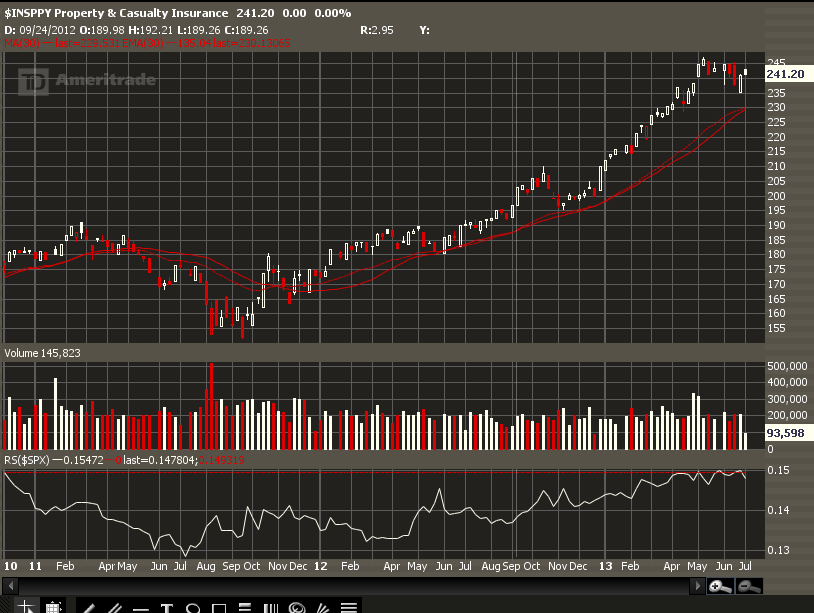Viewport: 814px width, 613px height.
Task: Select the rectangle drawing tool
Action: pos(219,606)
